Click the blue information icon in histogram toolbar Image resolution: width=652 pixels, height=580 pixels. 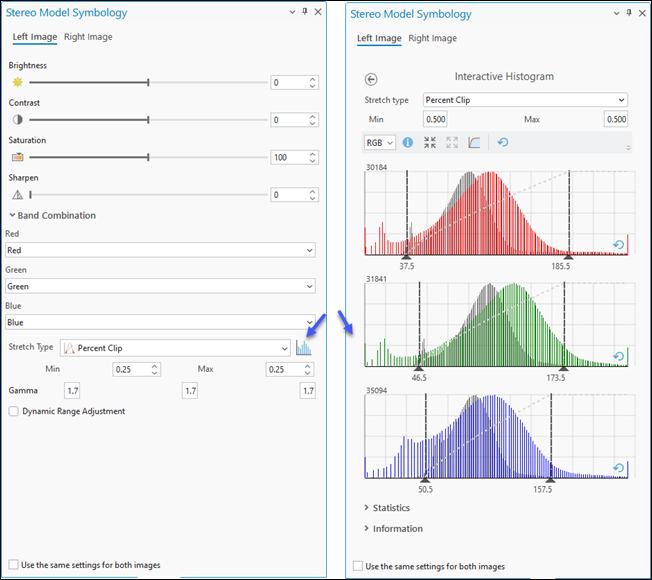408,143
